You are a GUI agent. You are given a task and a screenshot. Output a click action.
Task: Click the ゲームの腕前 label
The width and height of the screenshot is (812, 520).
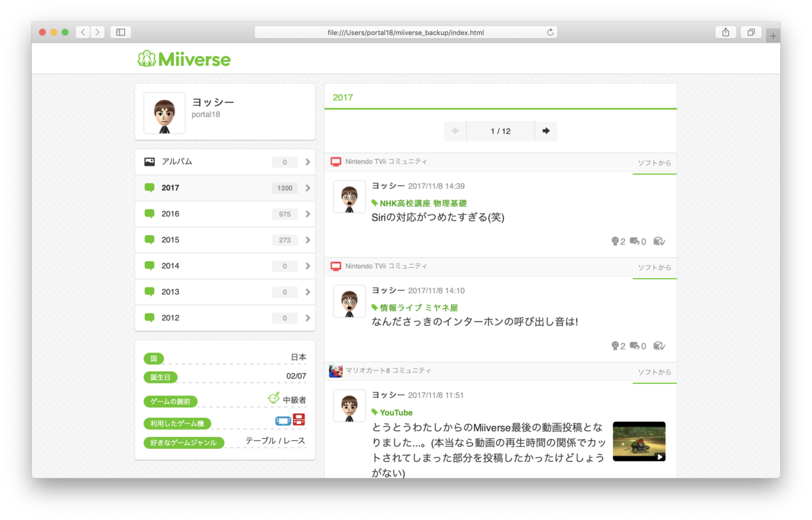[171, 402]
